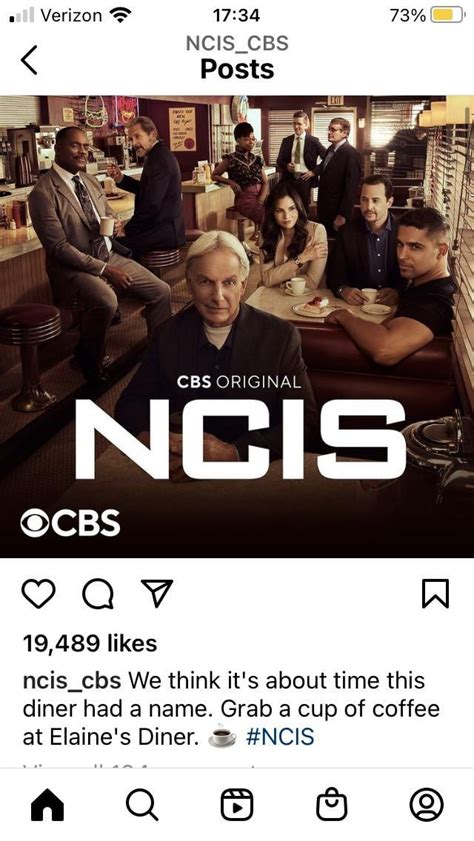The height and width of the screenshot is (841, 474).
Task: Open the Reels tab icon
Action: tap(237, 805)
